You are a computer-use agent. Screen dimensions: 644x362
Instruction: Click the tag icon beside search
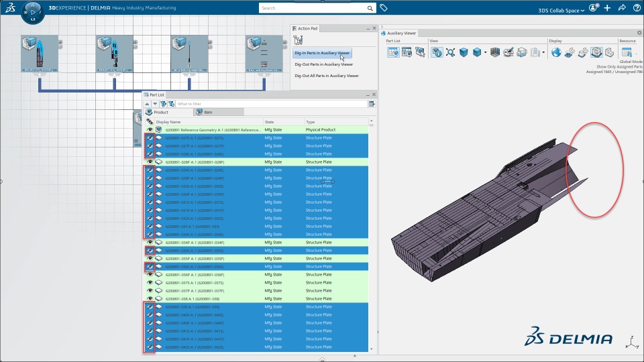pyautogui.click(x=383, y=8)
